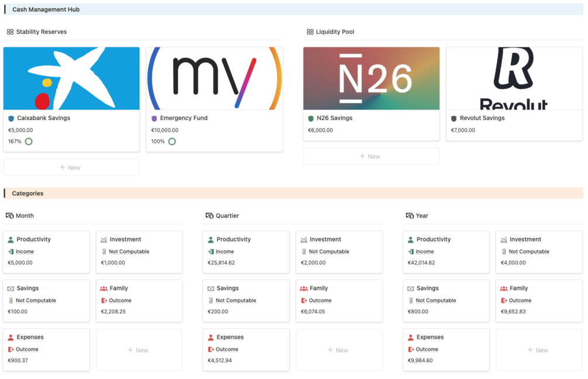Open the N26 card cover image
This screenshot has height=379, width=588.
[x=371, y=78]
